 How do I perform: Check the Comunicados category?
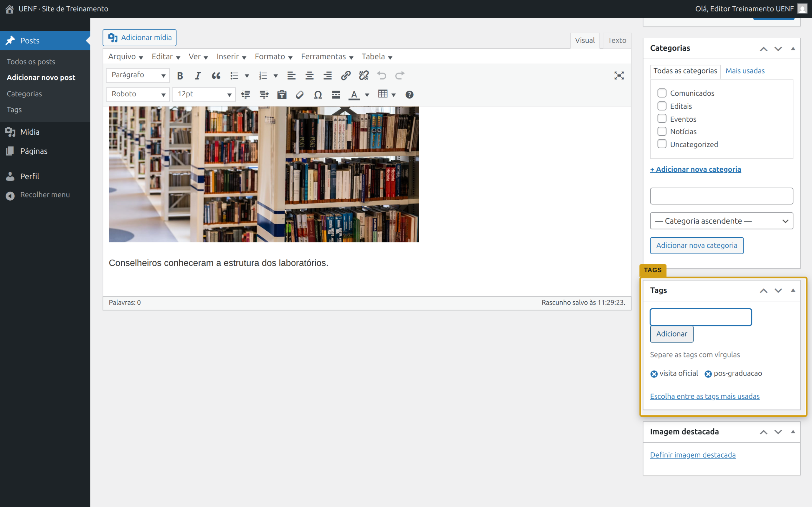662,93
